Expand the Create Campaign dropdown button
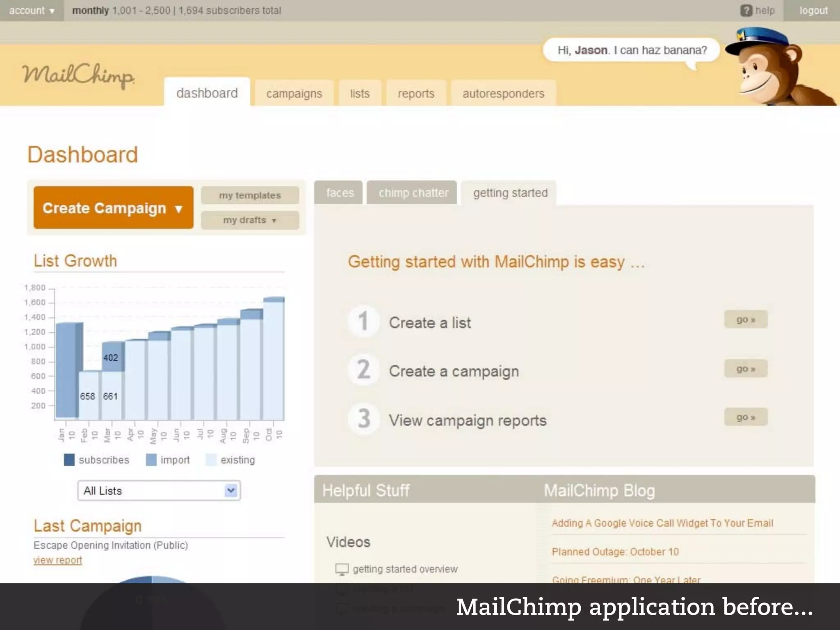The image size is (840, 630). click(x=113, y=208)
